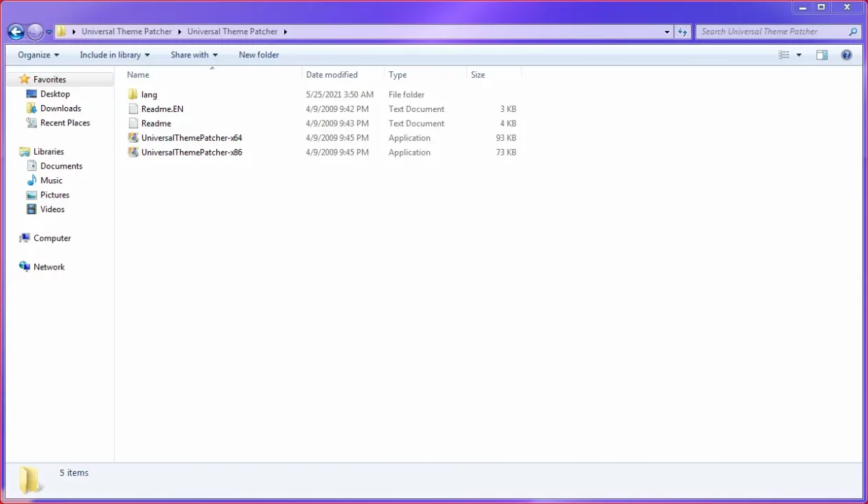Select Network in navigation pane
Screen dimensions: 868x504
click(49, 267)
